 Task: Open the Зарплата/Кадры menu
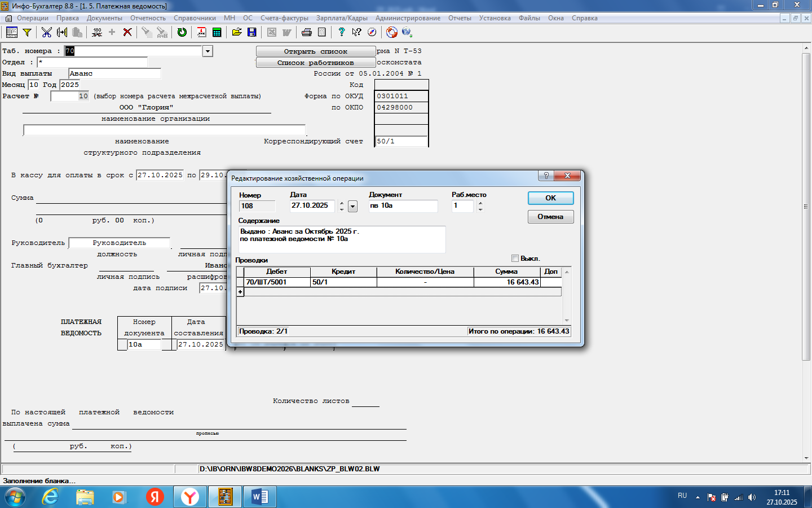(x=342, y=18)
